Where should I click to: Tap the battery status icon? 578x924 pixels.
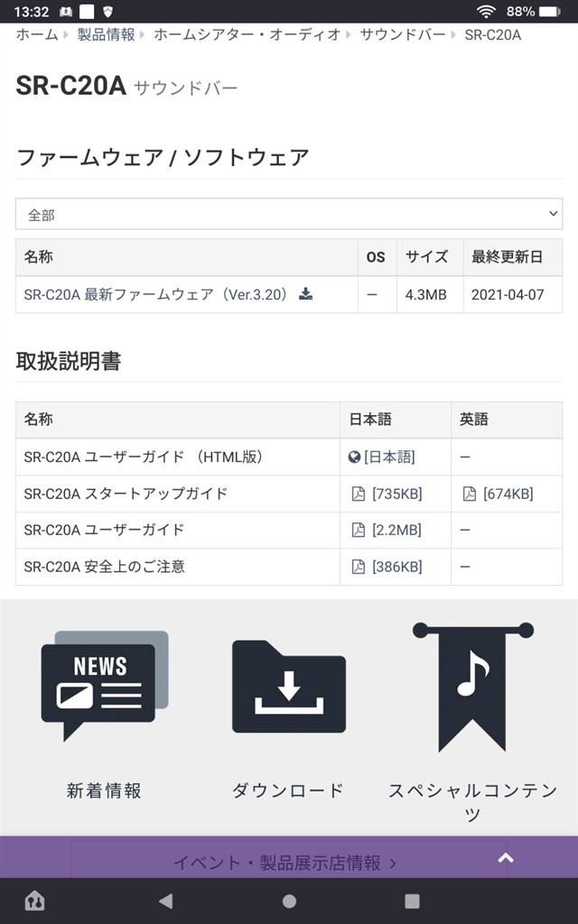(550, 11)
